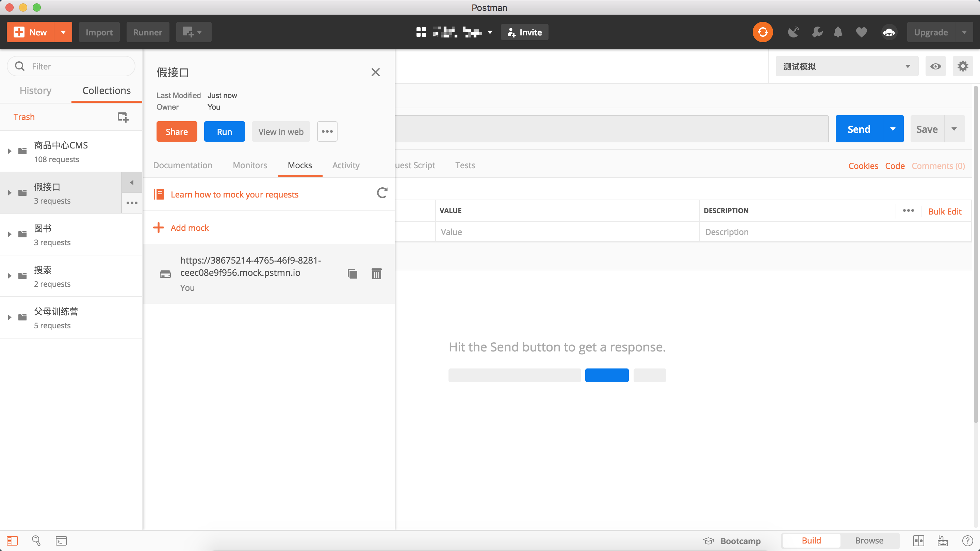This screenshot has height=551, width=980.
Task: Open the Save button dropdown arrow
Action: pyautogui.click(x=954, y=129)
